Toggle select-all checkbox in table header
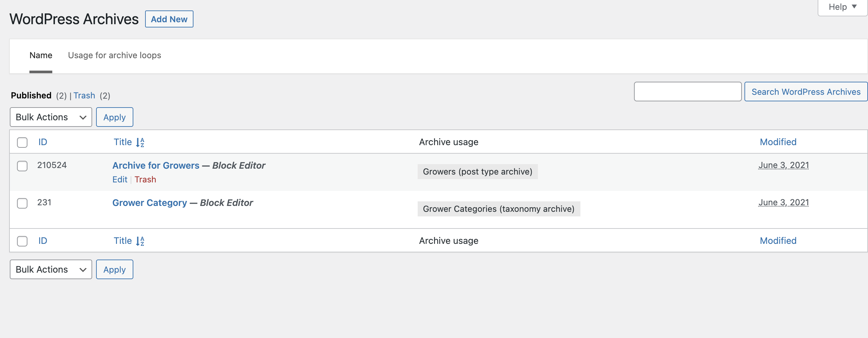Screen dimensions: 868x338 click(22, 143)
